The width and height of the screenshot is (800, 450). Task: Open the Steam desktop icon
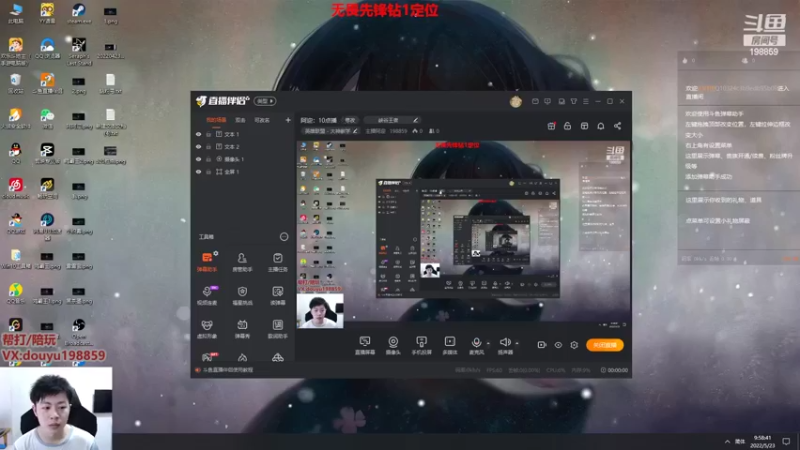pyautogui.click(x=79, y=14)
